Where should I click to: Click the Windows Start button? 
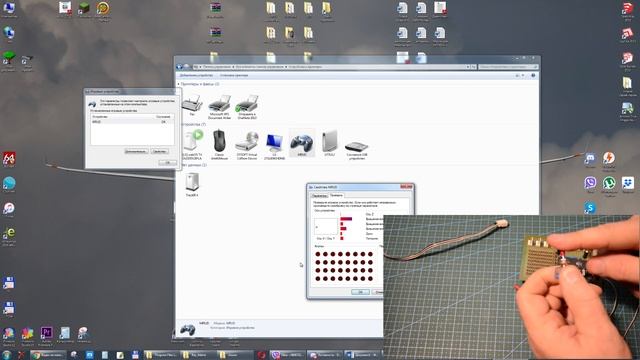[x=7, y=355]
